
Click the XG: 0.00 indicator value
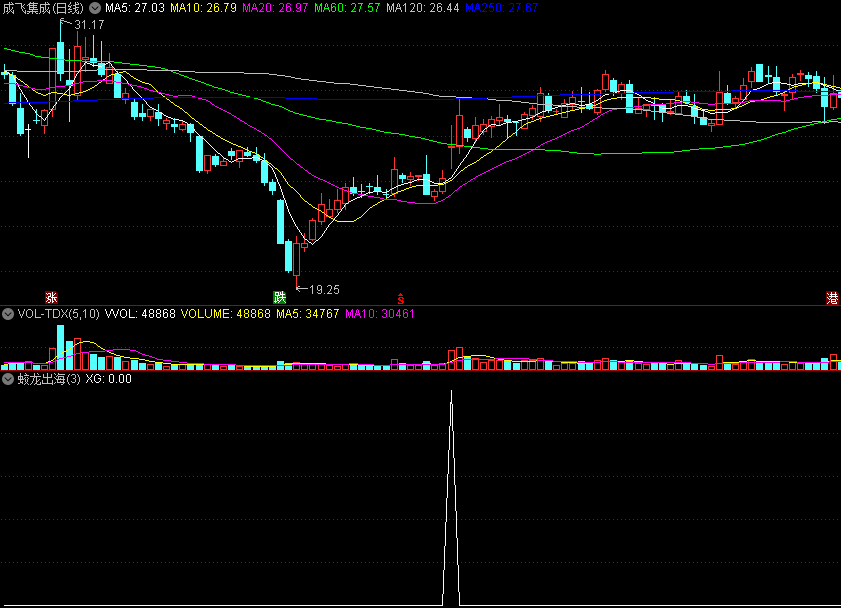(x=109, y=379)
